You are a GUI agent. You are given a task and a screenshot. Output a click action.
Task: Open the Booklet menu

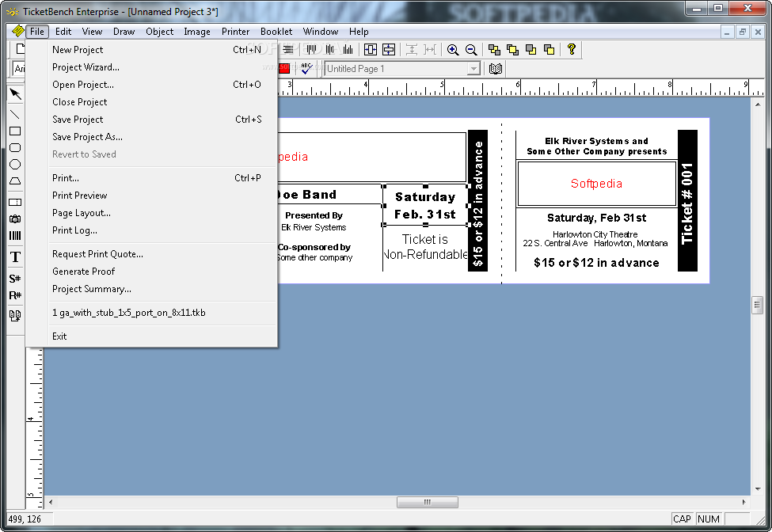pyautogui.click(x=276, y=32)
